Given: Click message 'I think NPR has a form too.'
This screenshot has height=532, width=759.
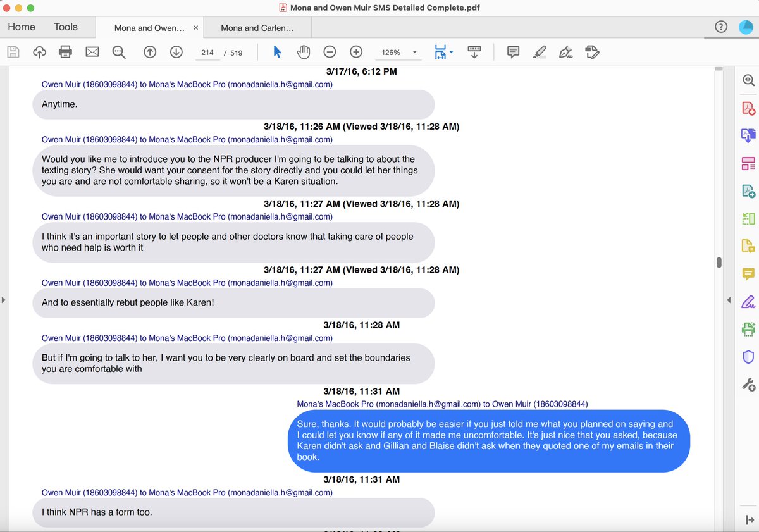Looking at the screenshot, I should point(233,512).
